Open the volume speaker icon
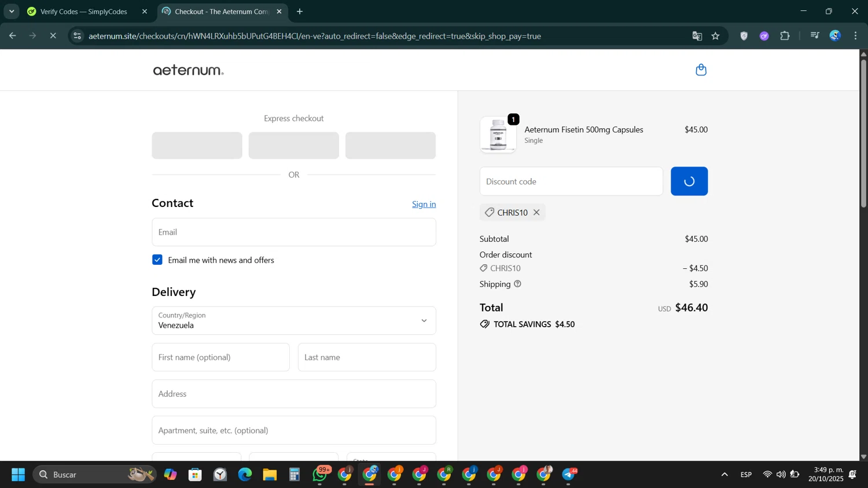Screen dimensions: 868x488 (x=781, y=475)
